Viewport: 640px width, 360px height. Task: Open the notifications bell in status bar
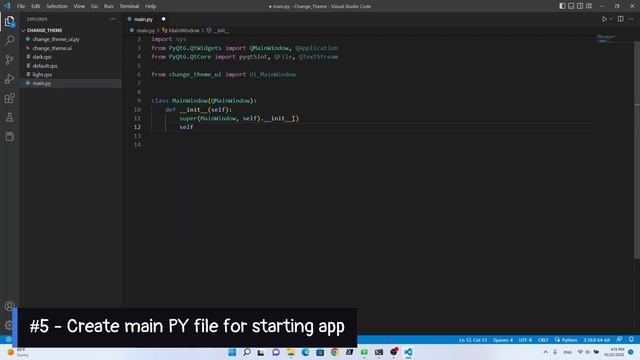coord(631,340)
